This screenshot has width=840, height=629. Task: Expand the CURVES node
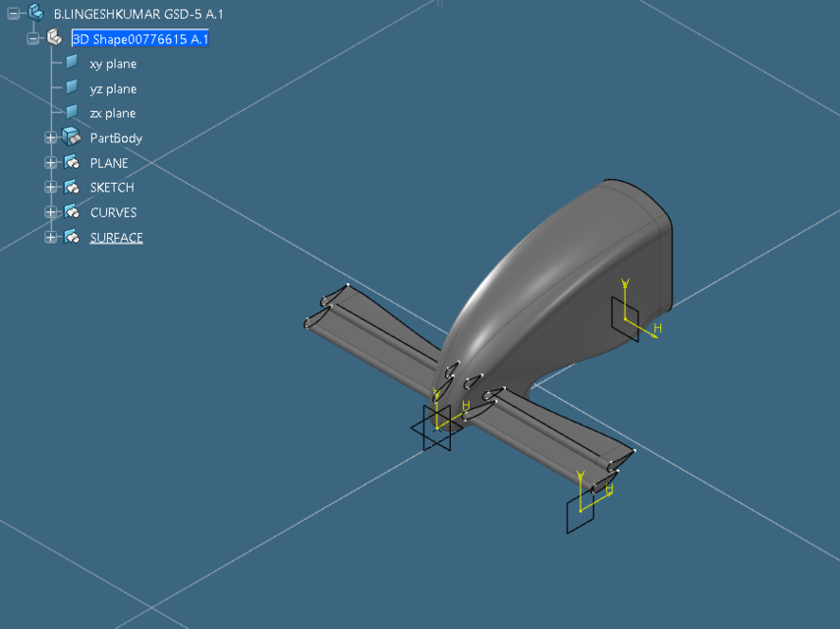pos(50,211)
